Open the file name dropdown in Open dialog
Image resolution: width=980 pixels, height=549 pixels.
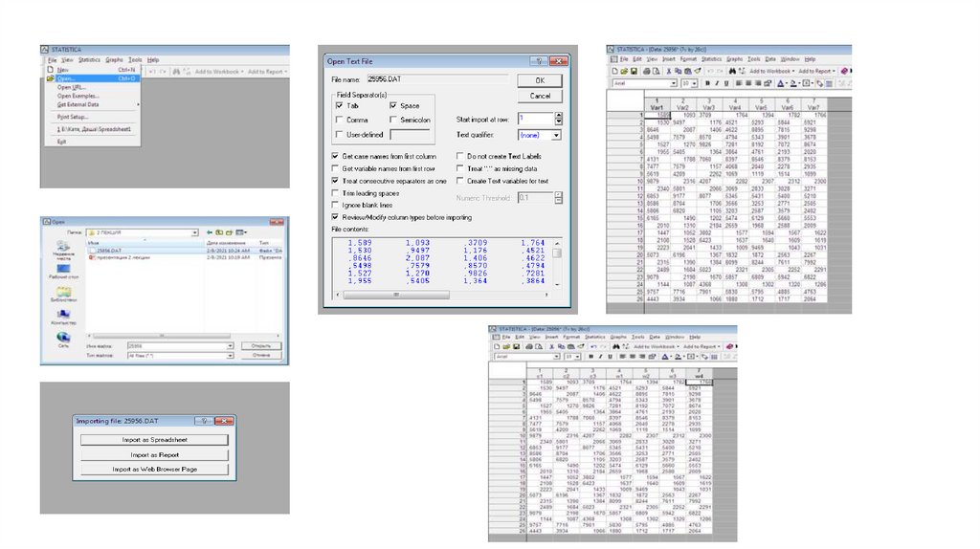point(230,346)
